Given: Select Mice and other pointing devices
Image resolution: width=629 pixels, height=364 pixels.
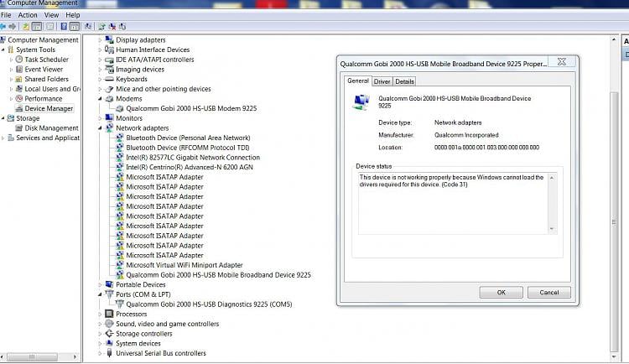Looking at the screenshot, I should click(164, 89).
